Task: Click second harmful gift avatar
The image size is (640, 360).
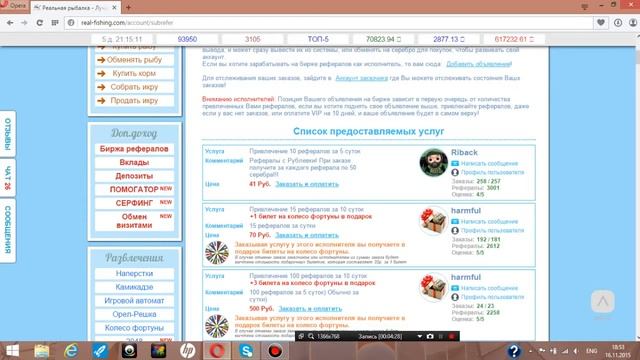Action: [x=433, y=287]
